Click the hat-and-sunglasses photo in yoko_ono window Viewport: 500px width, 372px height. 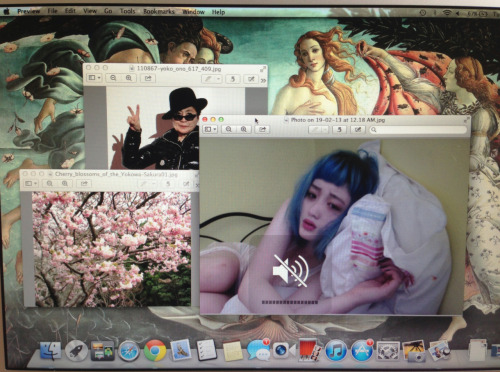[x=176, y=128]
